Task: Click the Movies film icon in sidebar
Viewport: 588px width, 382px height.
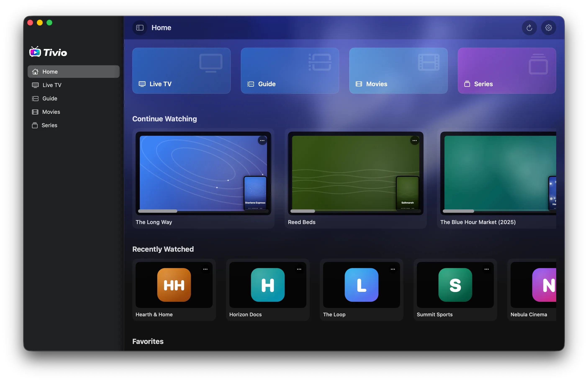Action: (35, 112)
